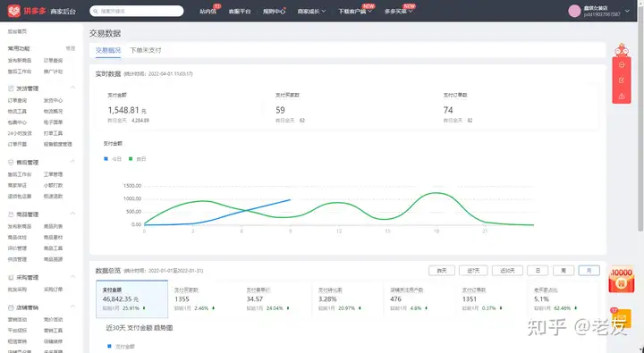Expand the account dropdown arrow
This screenshot has height=353, width=644.
click(x=627, y=11)
